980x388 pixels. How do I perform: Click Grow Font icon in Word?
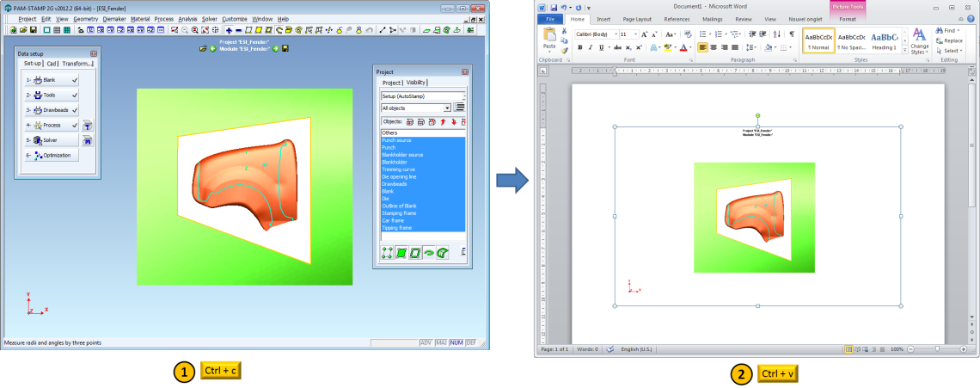(x=645, y=34)
